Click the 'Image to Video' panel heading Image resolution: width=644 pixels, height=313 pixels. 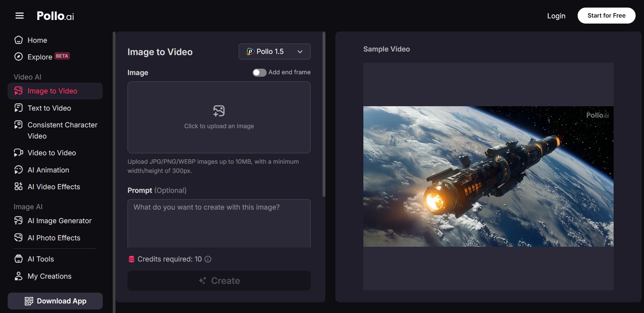coord(160,52)
